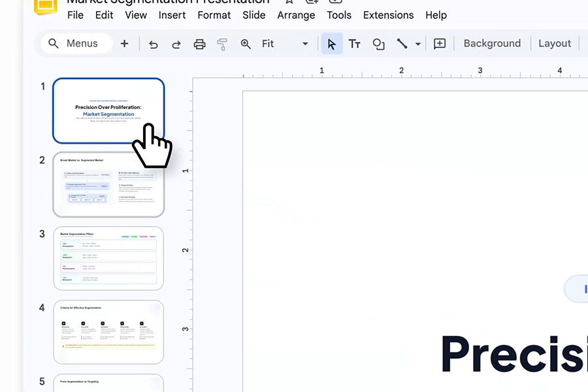Open the Format menu
The height and width of the screenshot is (392, 588).
(214, 15)
